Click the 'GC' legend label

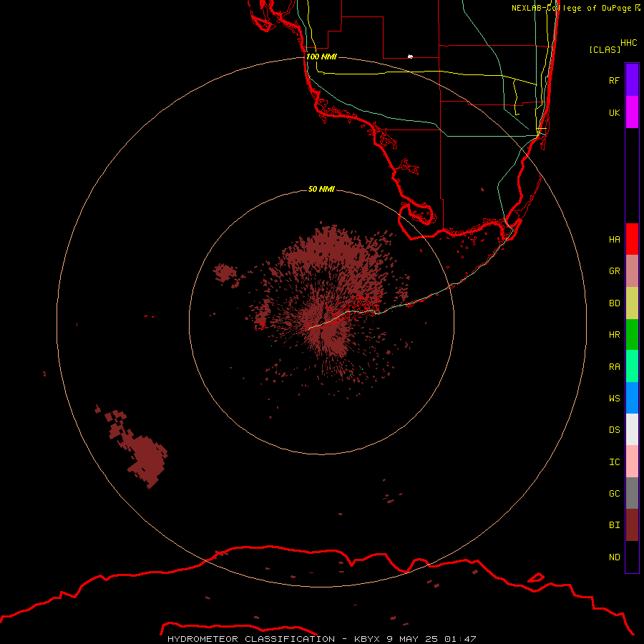[615, 494]
